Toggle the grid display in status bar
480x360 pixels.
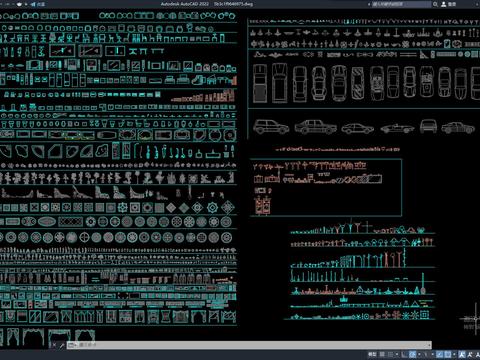[382, 354]
